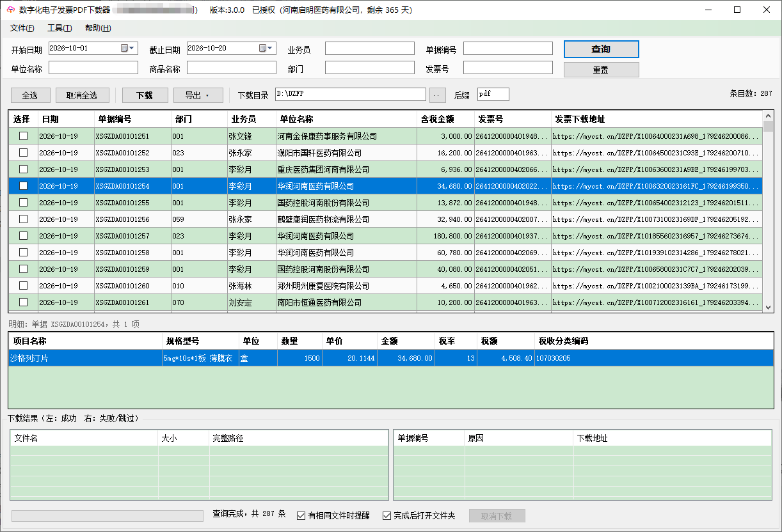The height and width of the screenshot is (532, 782).
Task: Click the 业务员 input field
Action: point(370,49)
